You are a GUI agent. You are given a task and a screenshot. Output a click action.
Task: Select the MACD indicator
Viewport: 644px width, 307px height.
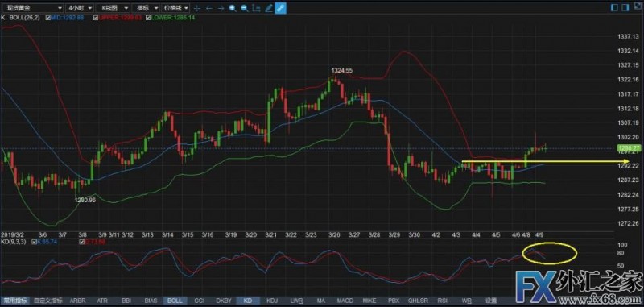pos(345,301)
